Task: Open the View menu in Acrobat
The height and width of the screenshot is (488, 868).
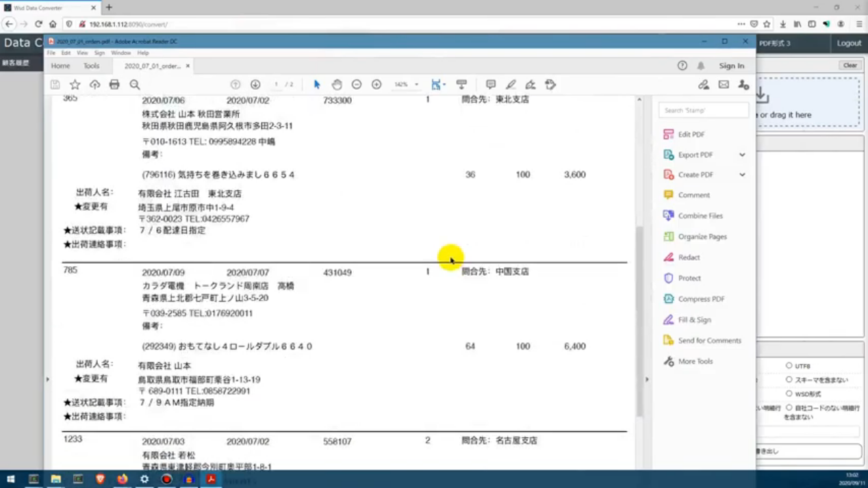Action: coord(82,53)
